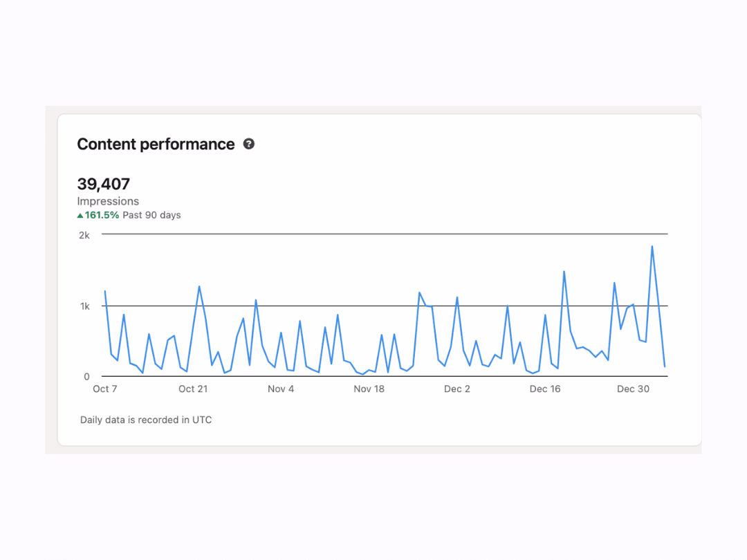This screenshot has height=560, width=747.
Task: Select the Nov 18 date label
Action: pyautogui.click(x=369, y=389)
